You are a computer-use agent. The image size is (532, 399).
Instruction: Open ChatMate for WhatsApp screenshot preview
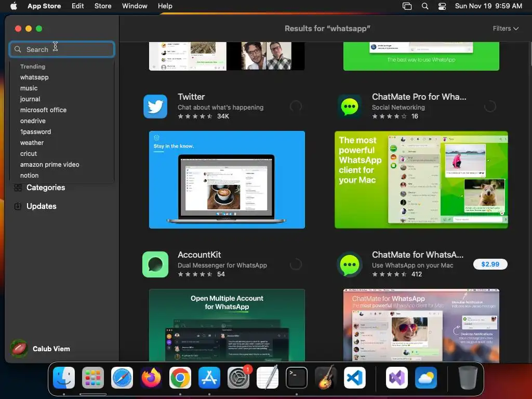tap(421, 325)
